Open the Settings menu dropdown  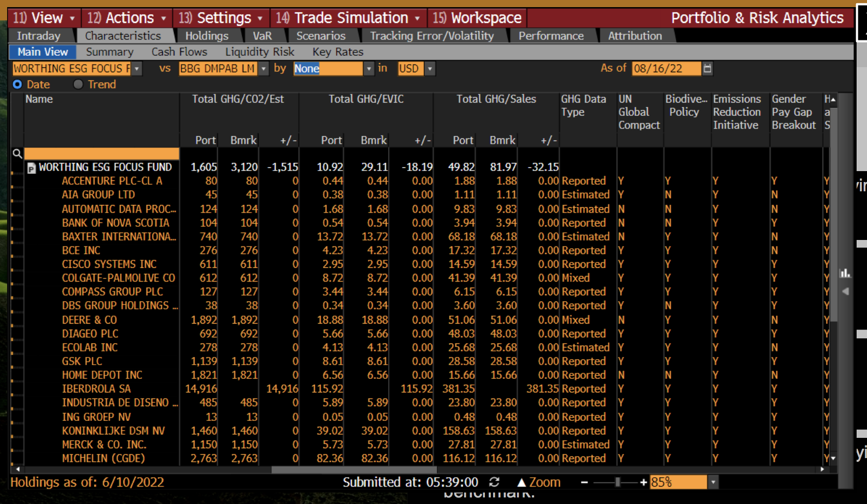[x=221, y=18]
